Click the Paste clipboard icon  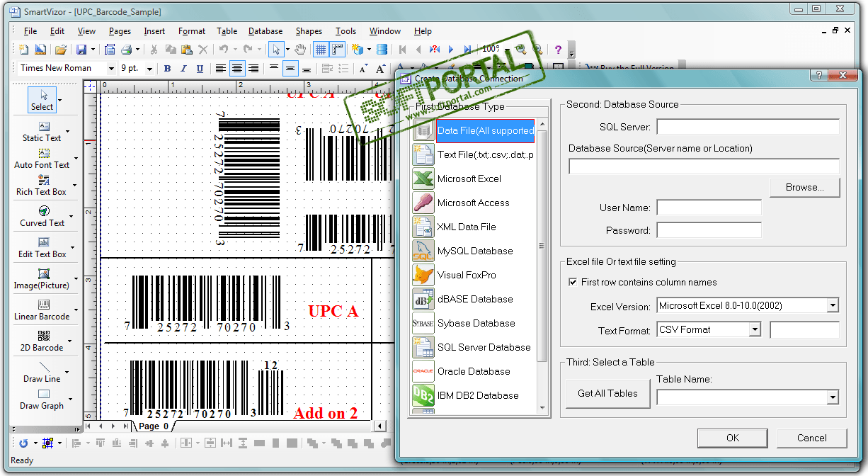tap(186, 50)
